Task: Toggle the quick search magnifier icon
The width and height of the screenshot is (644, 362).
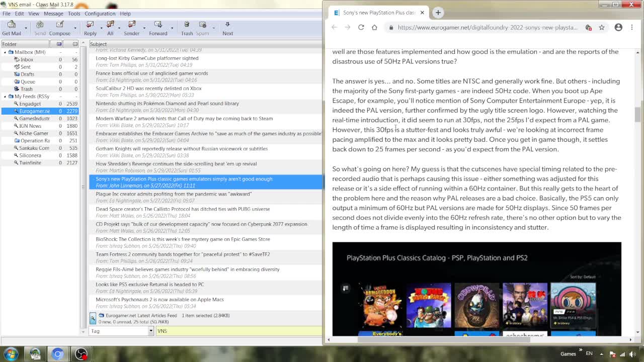Action: click(x=93, y=318)
